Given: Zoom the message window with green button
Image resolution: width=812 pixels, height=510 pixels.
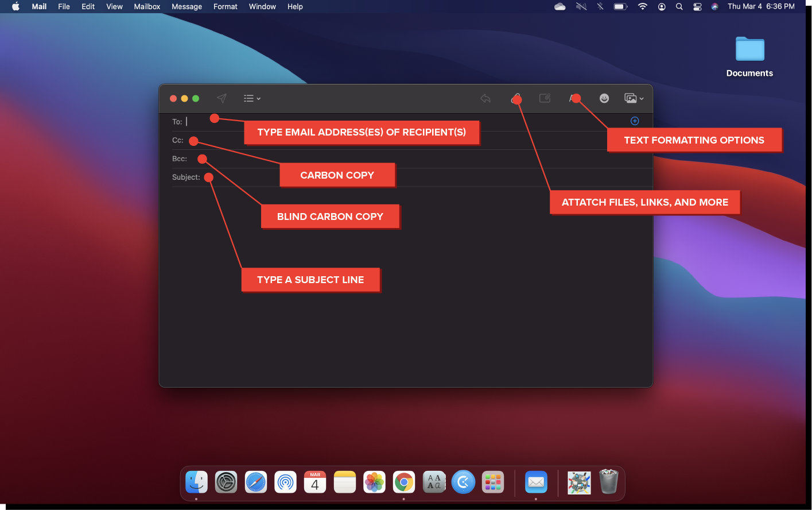Looking at the screenshot, I should tap(196, 98).
